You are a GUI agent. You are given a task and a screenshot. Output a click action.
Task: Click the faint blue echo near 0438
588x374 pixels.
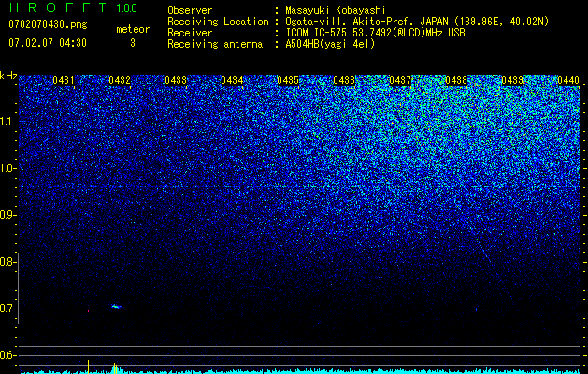pyautogui.click(x=476, y=309)
